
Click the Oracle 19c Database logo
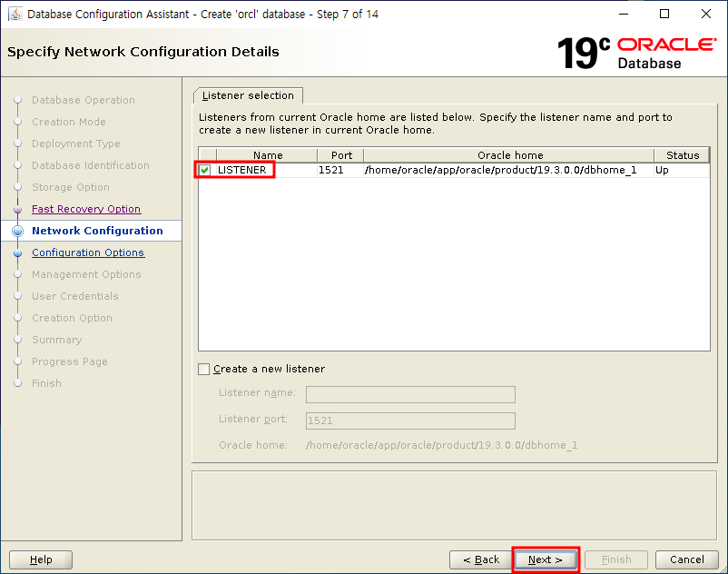pyautogui.click(x=636, y=53)
